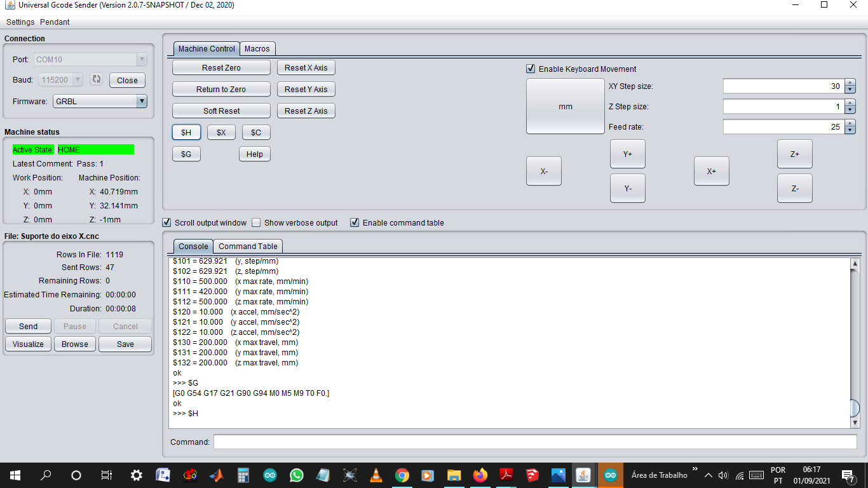Decrease XY Step size with down arrow
The image size is (868, 488).
[850, 90]
